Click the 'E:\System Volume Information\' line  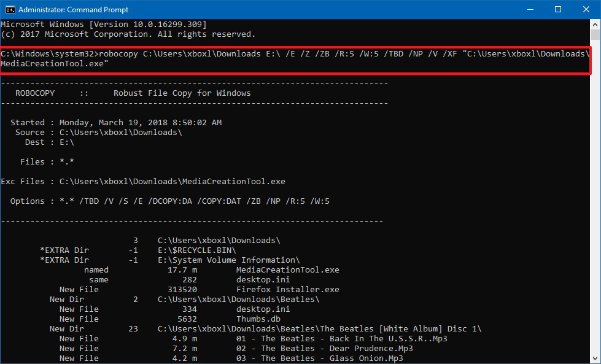pos(170,260)
